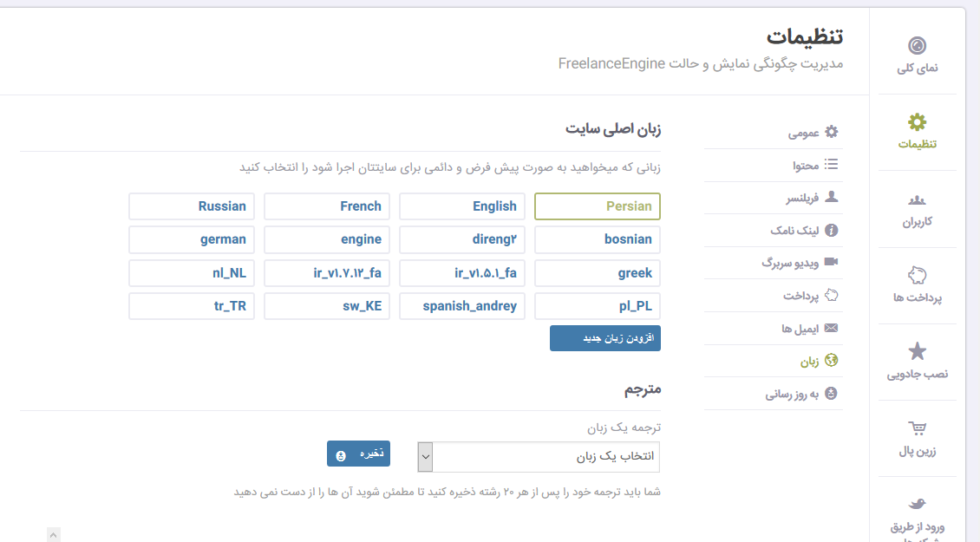The width and height of the screenshot is (980, 542).
Task: Select Russian as site language
Action: [x=192, y=206]
